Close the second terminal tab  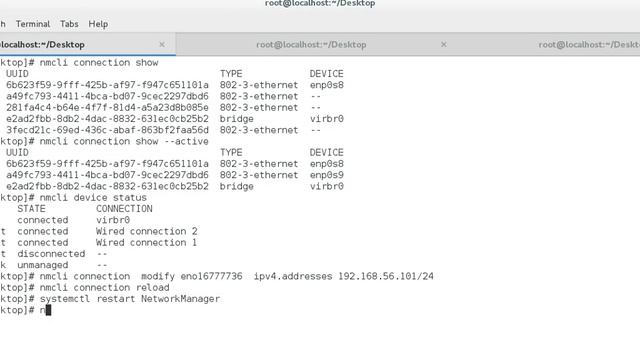(x=444, y=44)
